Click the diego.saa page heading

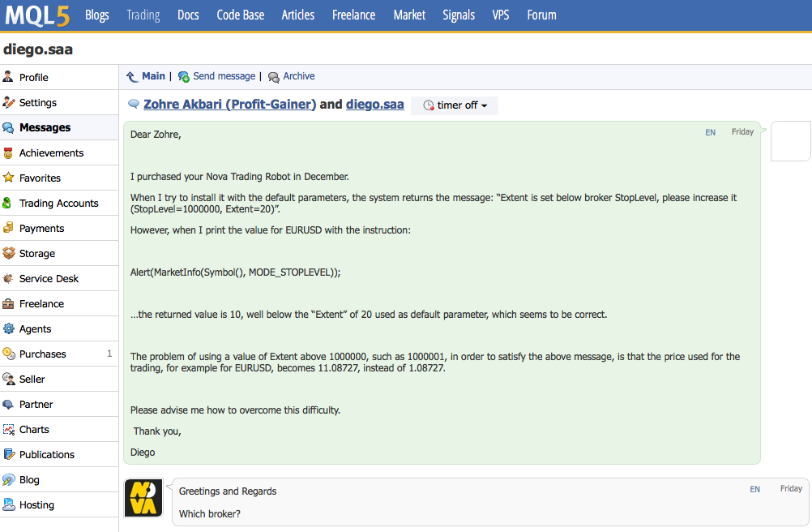coord(38,49)
